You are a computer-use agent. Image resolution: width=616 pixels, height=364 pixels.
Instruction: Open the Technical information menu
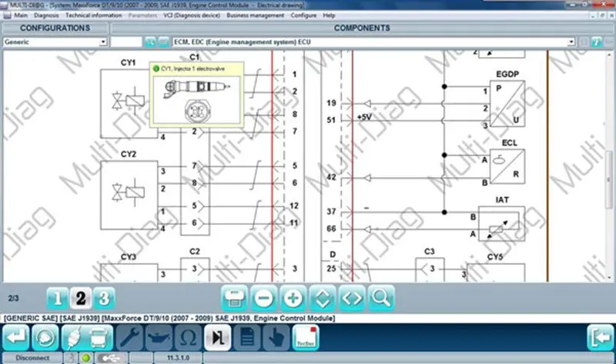pyautogui.click(x=93, y=15)
